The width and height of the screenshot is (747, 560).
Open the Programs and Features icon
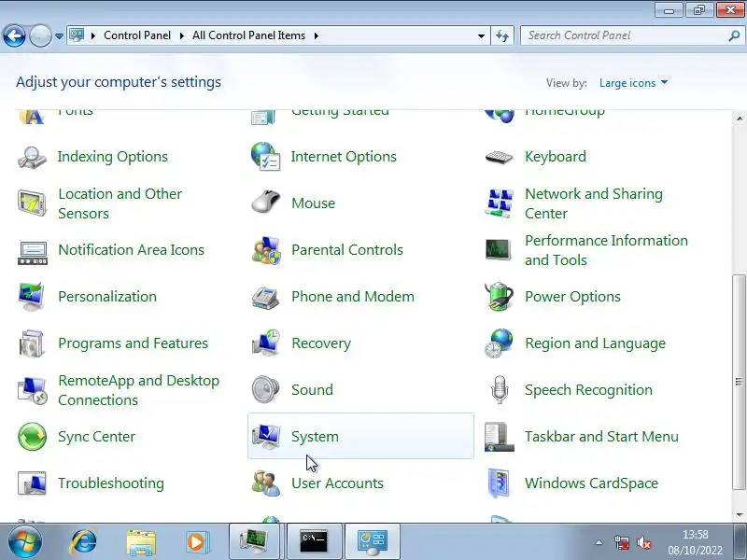32,343
